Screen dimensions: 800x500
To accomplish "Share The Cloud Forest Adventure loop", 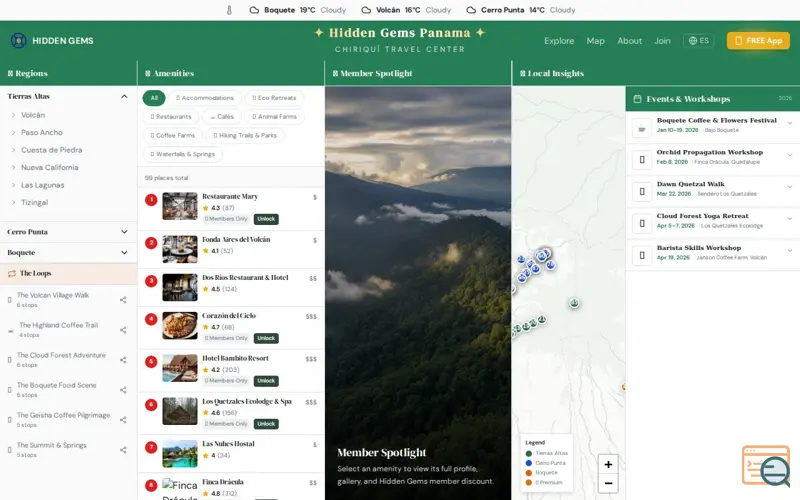I will (123, 360).
